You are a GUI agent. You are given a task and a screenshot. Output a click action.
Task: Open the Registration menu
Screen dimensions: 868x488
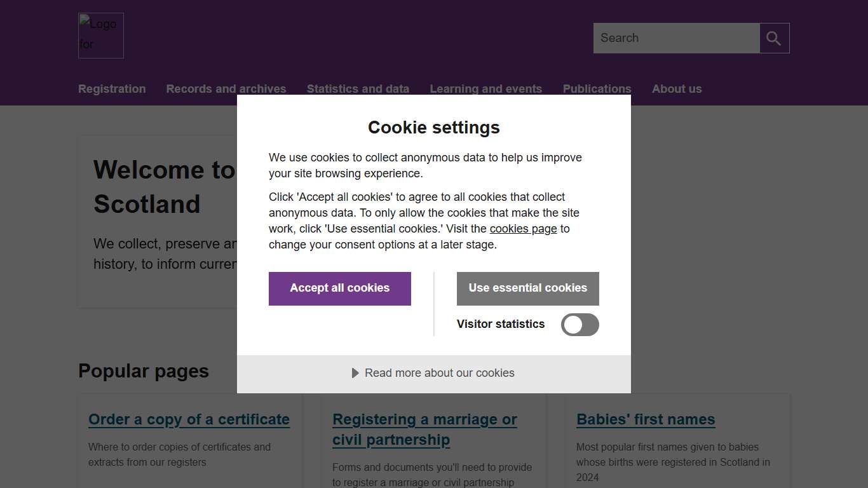tap(112, 89)
